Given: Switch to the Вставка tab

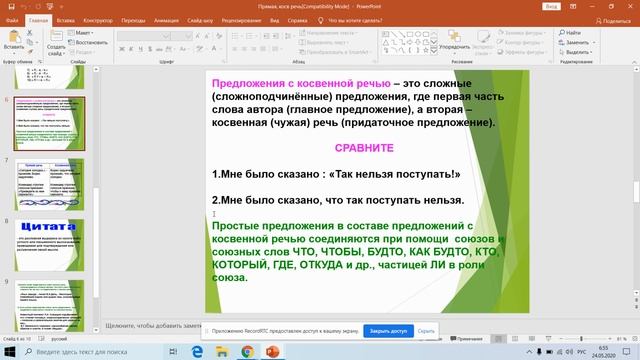Looking at the screenshot, I should coord(65,20).
